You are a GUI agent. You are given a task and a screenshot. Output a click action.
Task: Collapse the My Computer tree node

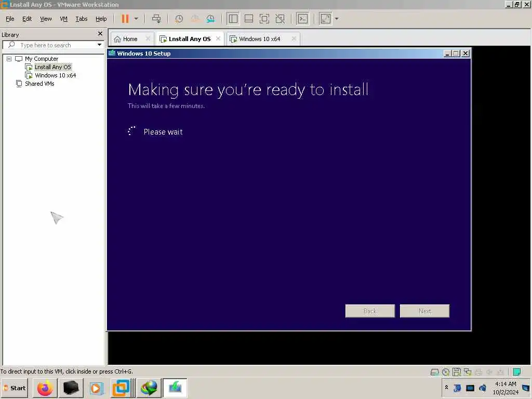point(9,59)
